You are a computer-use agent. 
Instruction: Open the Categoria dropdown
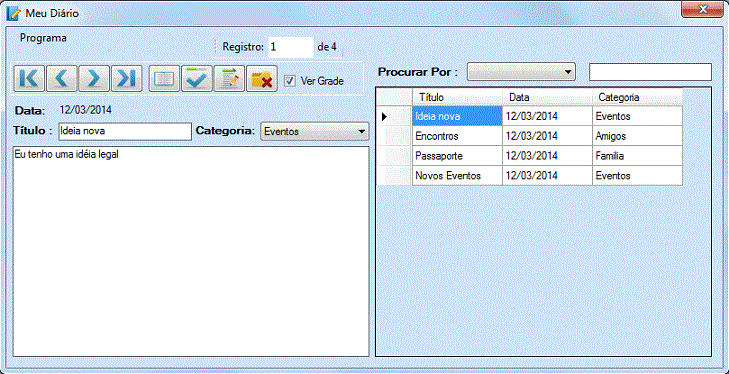315,132
